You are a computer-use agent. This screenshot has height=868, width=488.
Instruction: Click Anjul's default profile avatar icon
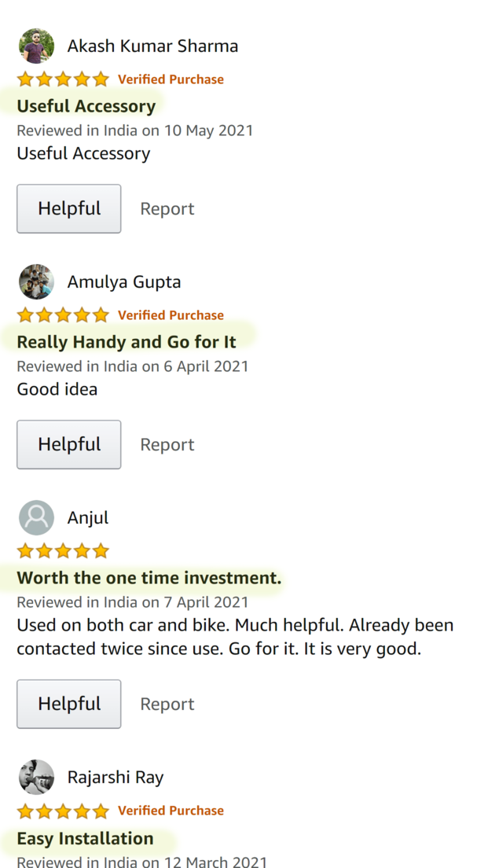click(36, 517)
